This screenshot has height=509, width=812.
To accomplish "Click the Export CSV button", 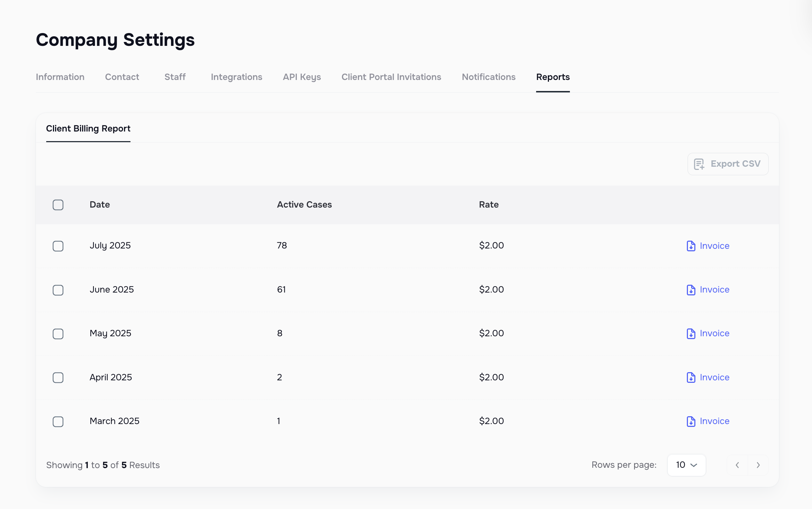I will pyautogui.click(x=728, y=164).
